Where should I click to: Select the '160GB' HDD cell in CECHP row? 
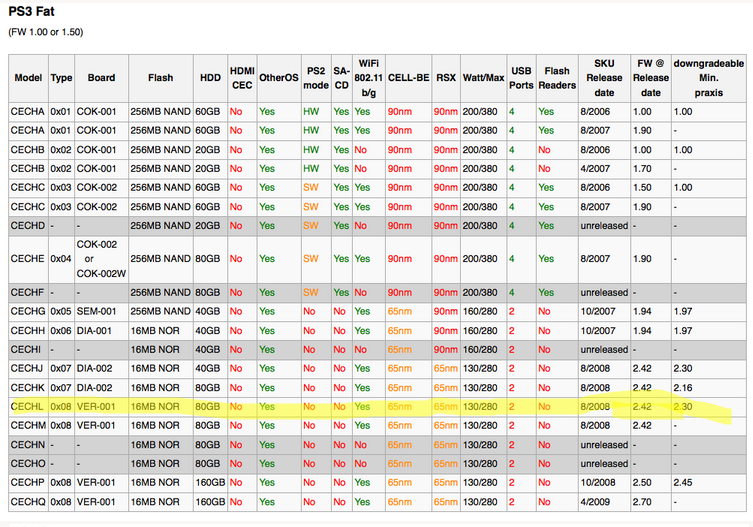pyautogui.click(x=210, y=483)
